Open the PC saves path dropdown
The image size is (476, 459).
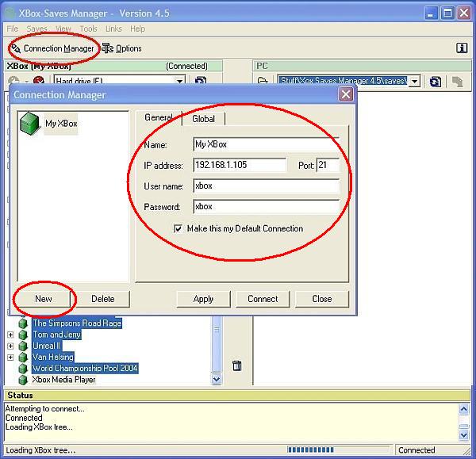click(x=414, y=82)
